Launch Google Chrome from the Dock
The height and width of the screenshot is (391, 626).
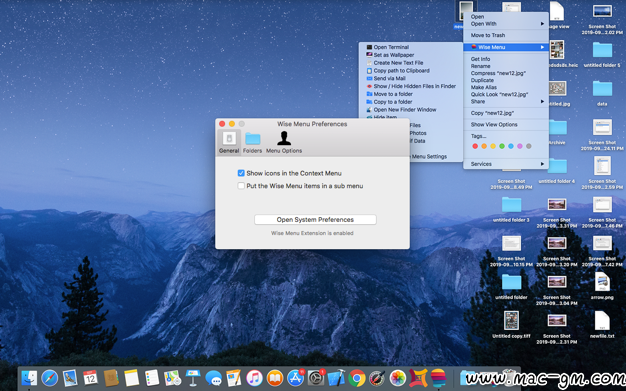click(357, 378)
